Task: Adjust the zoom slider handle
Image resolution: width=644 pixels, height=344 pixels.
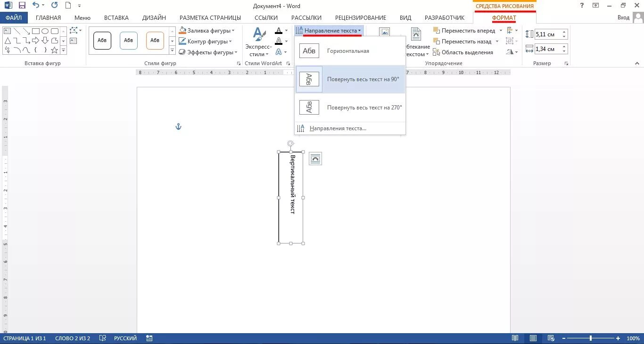Action: (x=591, y=338)
